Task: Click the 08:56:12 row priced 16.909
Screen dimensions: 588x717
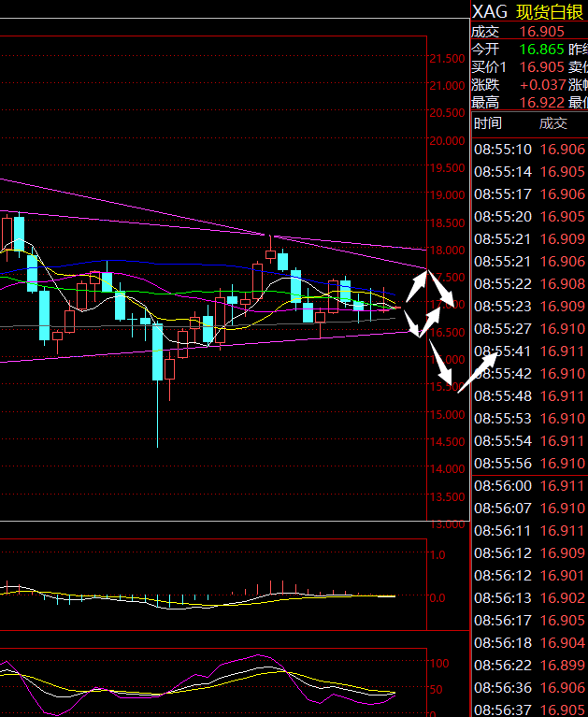Action: tap(529, 552)
